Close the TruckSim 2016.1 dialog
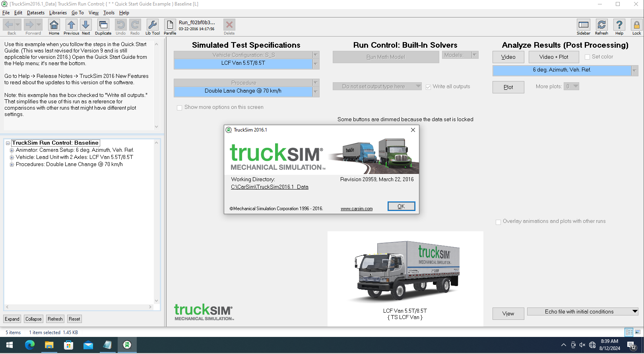The image size is (644, 354). pyautogui.click(x=413, y=130)
